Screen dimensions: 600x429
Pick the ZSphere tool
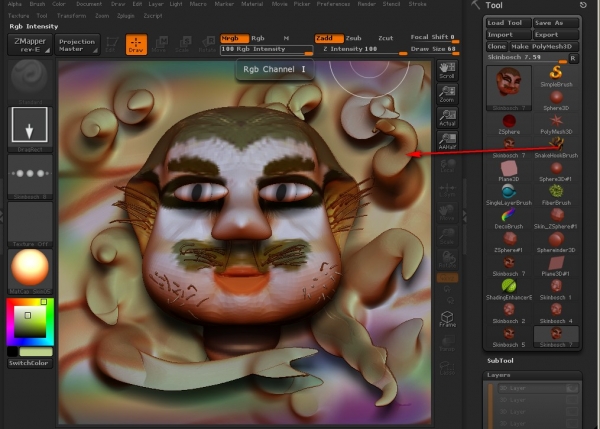(509, 121)
